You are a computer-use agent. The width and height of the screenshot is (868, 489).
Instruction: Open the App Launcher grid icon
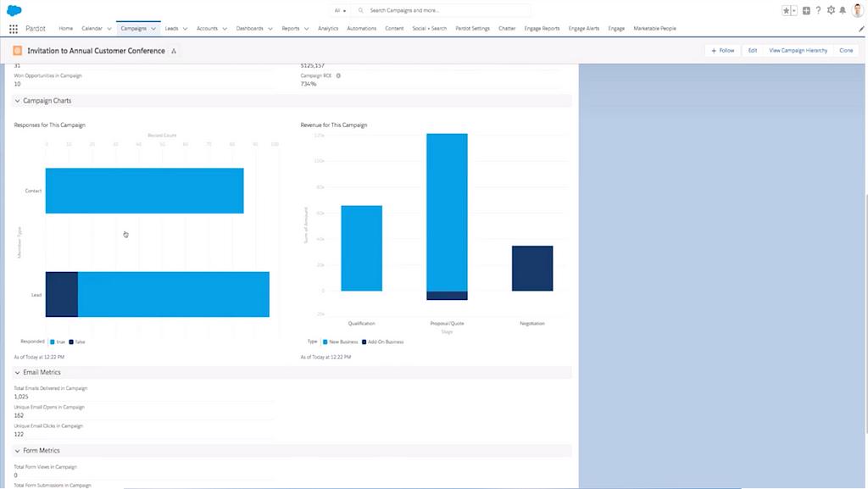[x=13, y=28]
